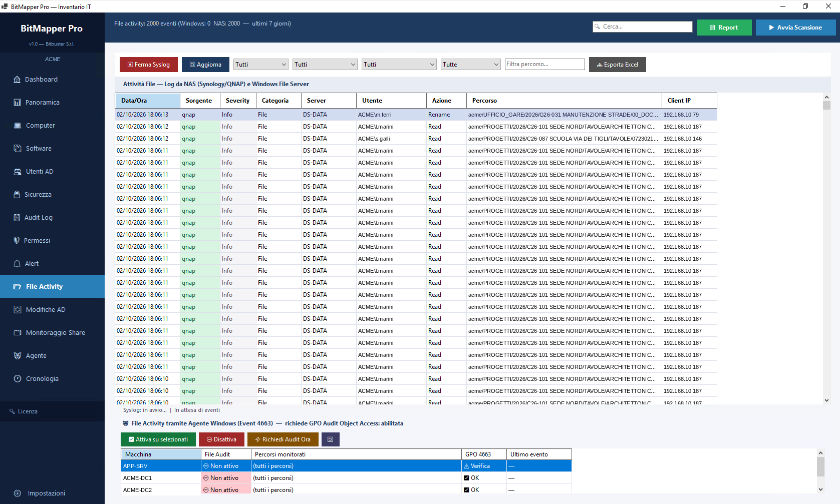840x504 pixels.
Task: Open the Alert bell icon
Action: coord(17,264)
